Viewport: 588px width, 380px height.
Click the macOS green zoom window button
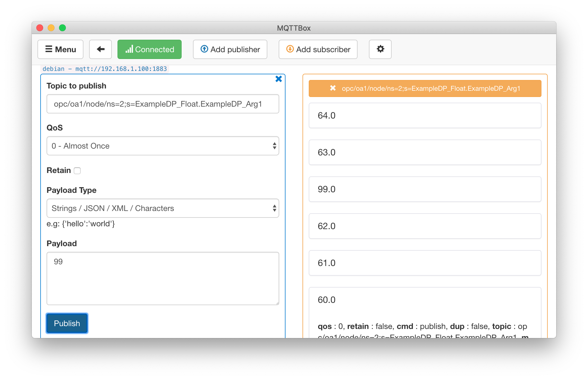[62, 28]
